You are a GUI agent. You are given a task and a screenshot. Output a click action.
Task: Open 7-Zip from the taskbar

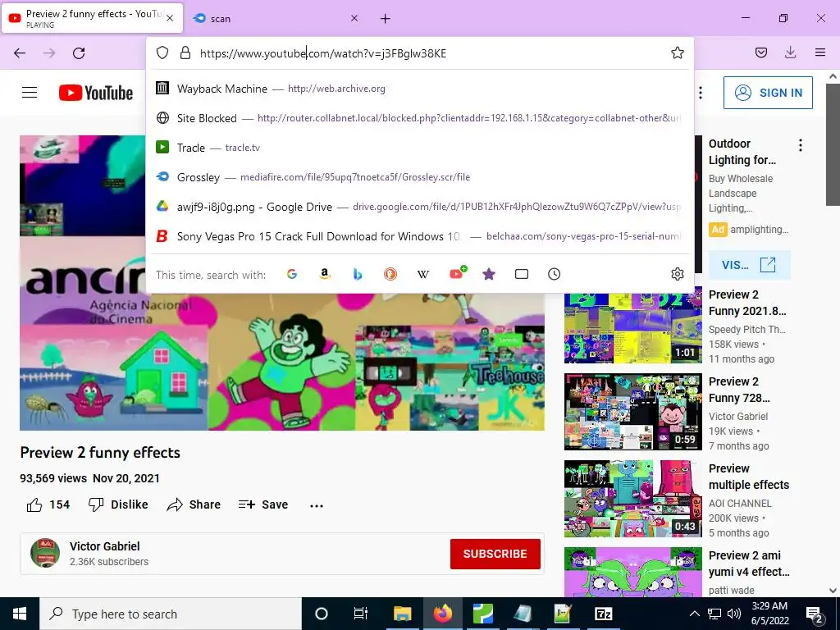point(603,614)
